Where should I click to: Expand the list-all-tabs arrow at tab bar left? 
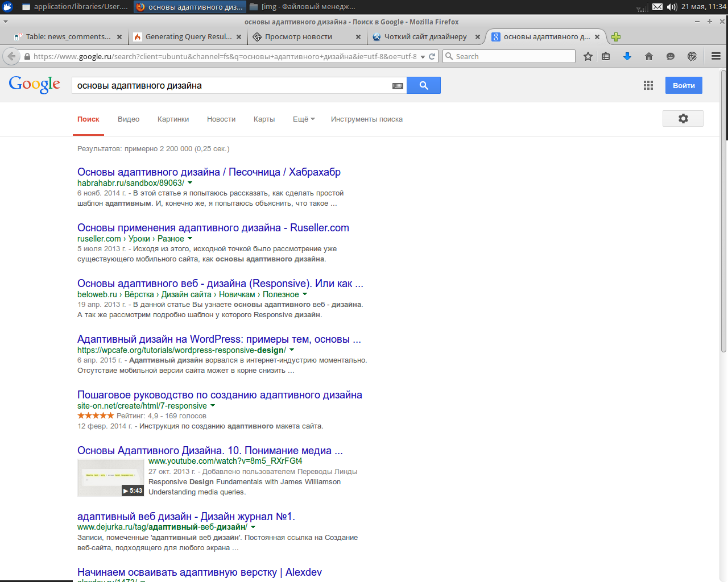pos(6,22)
